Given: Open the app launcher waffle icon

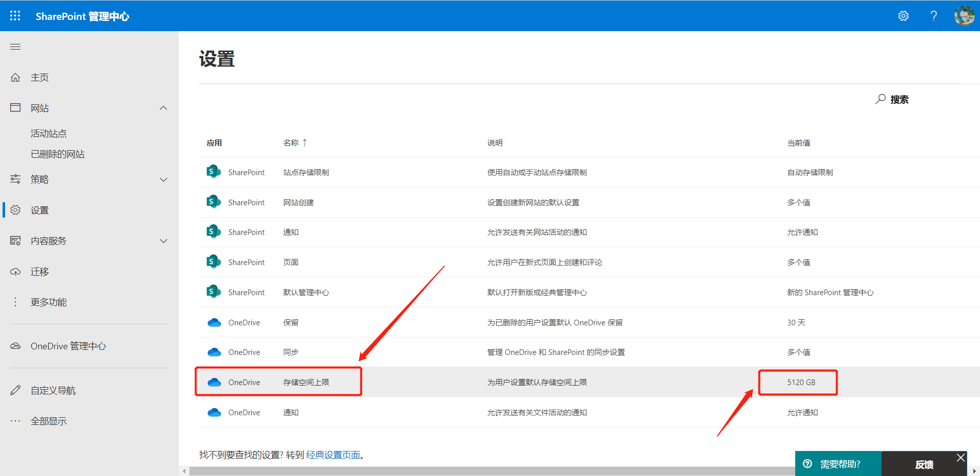Looking at the screenshot, I should [x=15, y=16].
